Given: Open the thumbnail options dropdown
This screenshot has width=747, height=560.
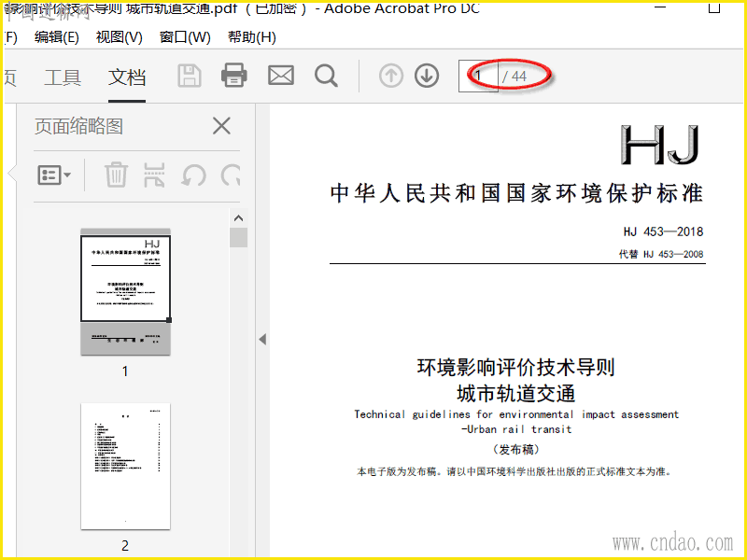Looking at the screenshot, I should tap(54, 175).
